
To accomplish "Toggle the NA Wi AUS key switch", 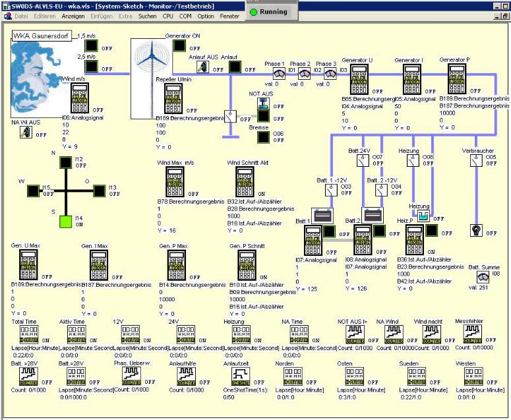I will point(26,132).
